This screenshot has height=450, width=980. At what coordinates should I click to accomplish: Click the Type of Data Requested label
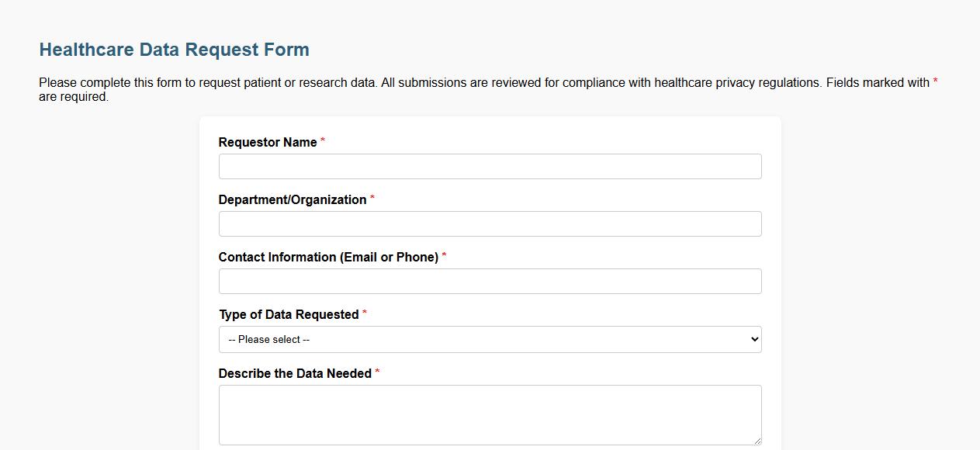pyautogui.click(x=288, y=314)
